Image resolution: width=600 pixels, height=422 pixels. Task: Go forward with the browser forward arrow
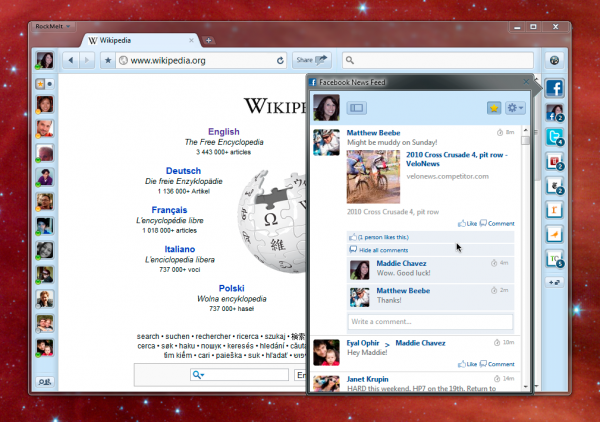click(87, 60)
